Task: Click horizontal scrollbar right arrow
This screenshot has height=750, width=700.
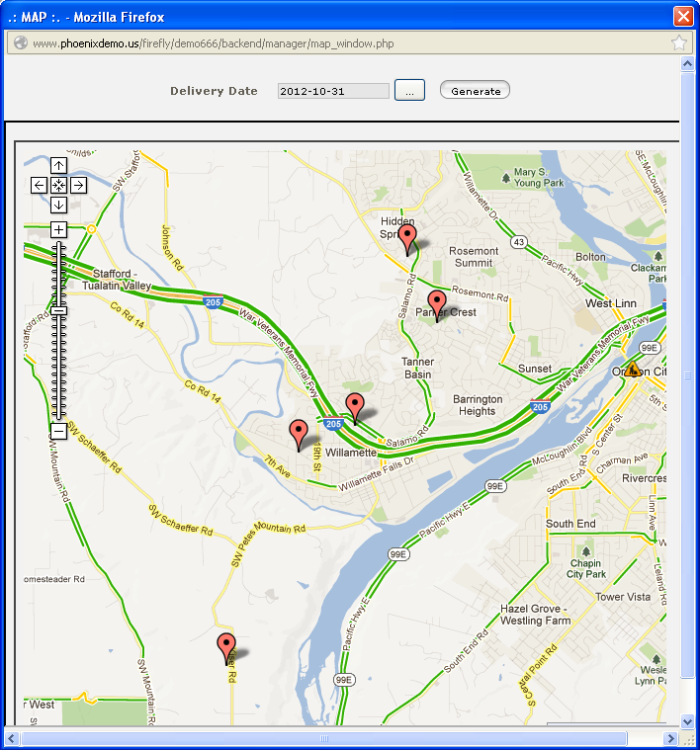Action: pyautogui.click(x=671, y=738)
